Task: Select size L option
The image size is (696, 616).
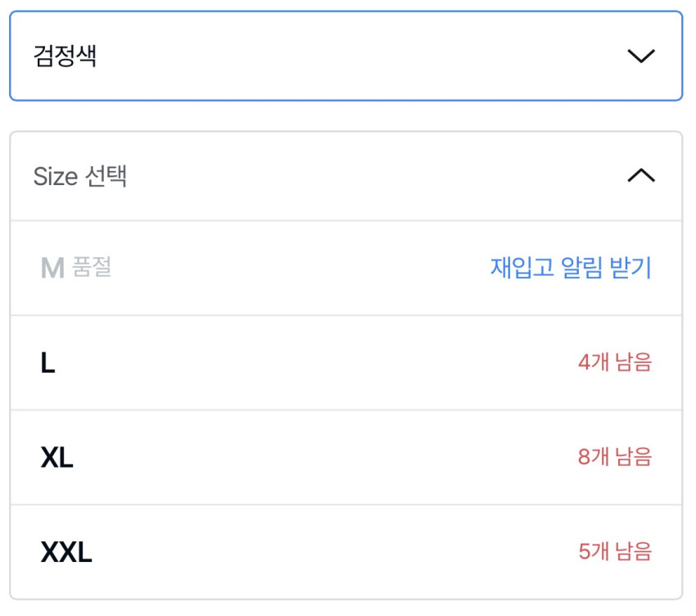Action: tap(346, 363)
